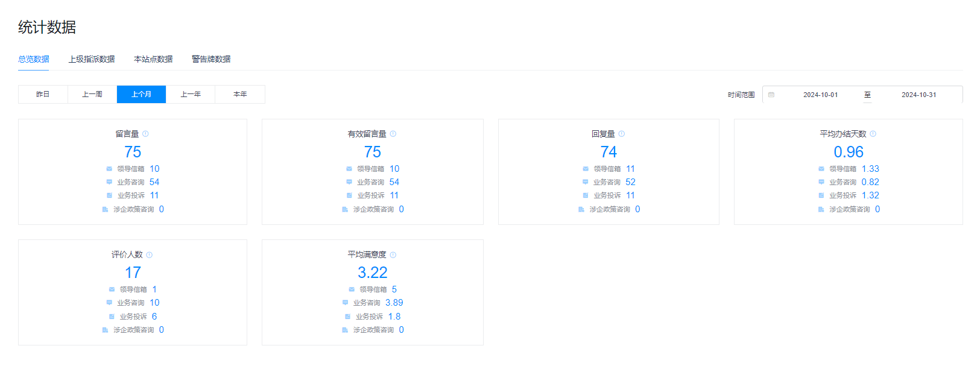
Task: Click the 业务投诉 icon in 留言量 card
Action: (109, 195)
